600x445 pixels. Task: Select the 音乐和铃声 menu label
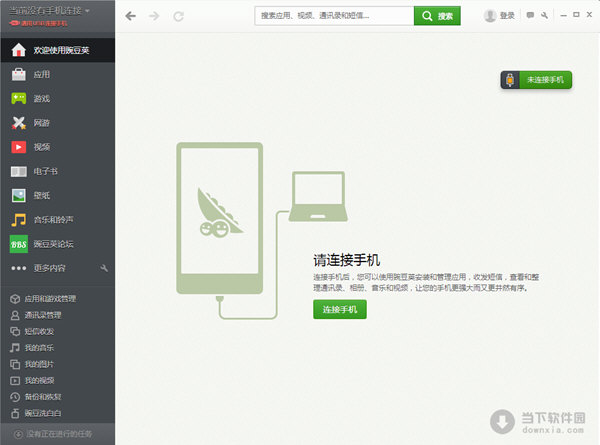click(x=54, y=220)
